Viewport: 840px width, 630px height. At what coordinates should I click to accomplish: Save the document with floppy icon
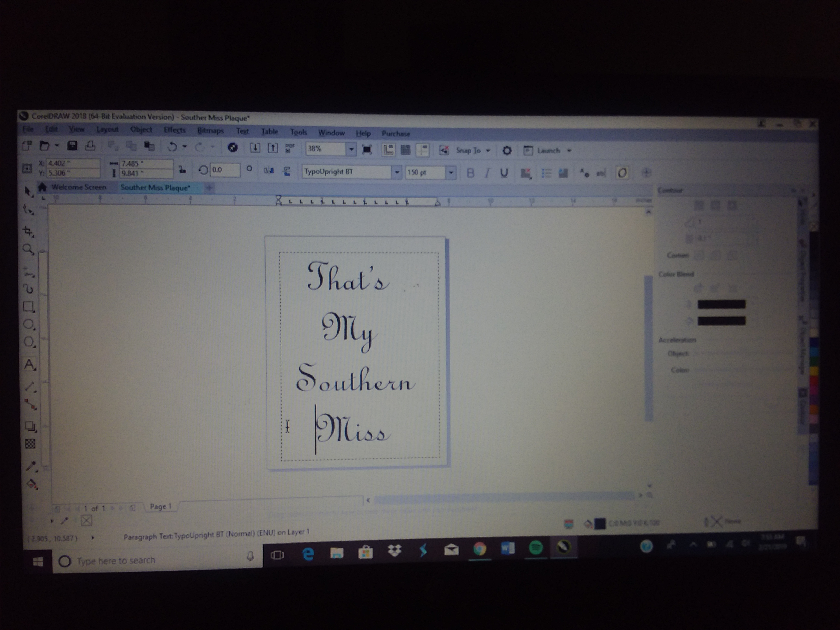[72, 146]
